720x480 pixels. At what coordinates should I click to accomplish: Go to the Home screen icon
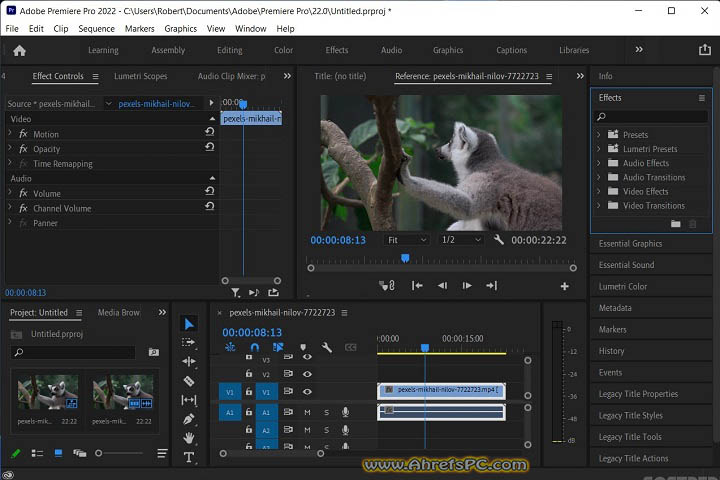point(19,51)
